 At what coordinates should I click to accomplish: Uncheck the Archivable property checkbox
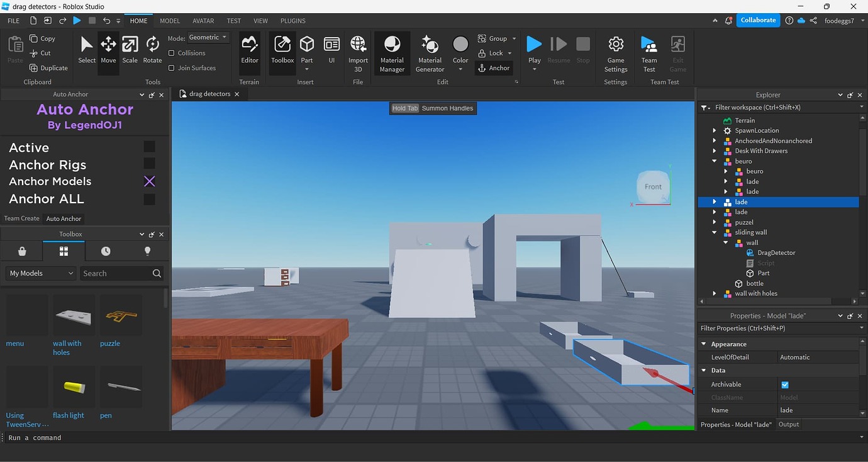[x=785, y=385]
